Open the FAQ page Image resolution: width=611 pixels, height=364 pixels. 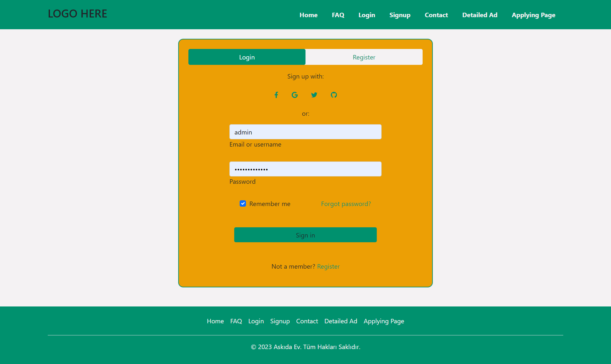(x=338, y=15)
